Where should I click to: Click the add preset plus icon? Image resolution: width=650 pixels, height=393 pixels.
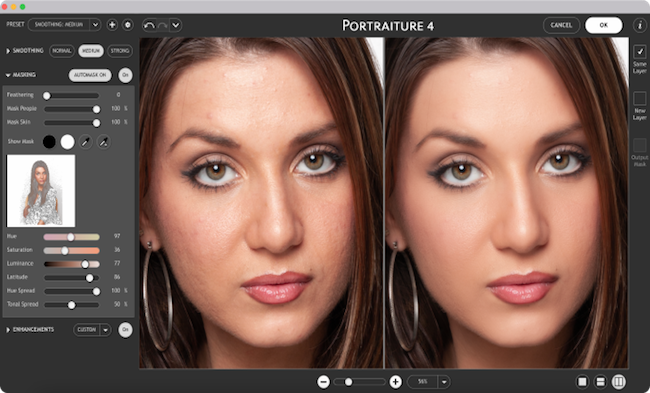click(112, 25)
